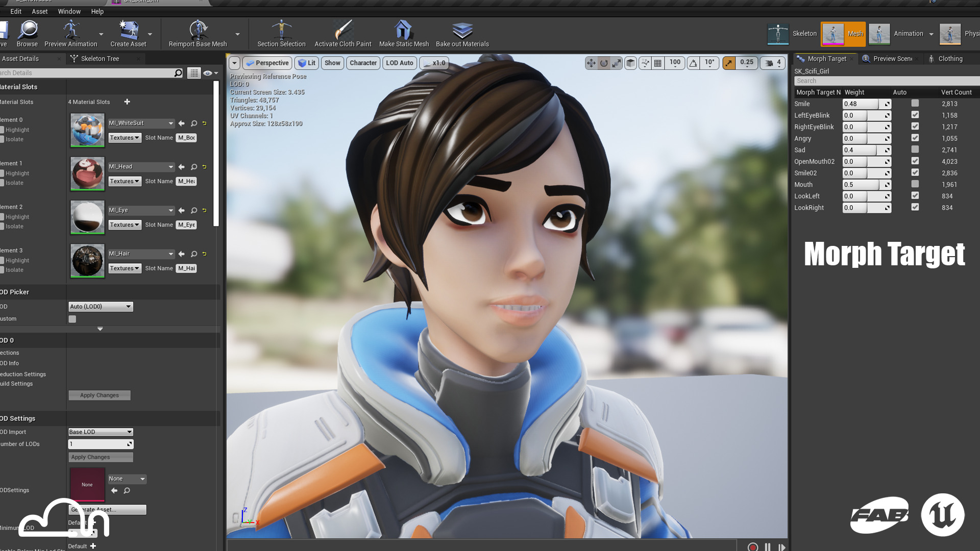The image size is (980, 551).
Task: Click the Perspective viewport button
Action: tap(267, 63)
